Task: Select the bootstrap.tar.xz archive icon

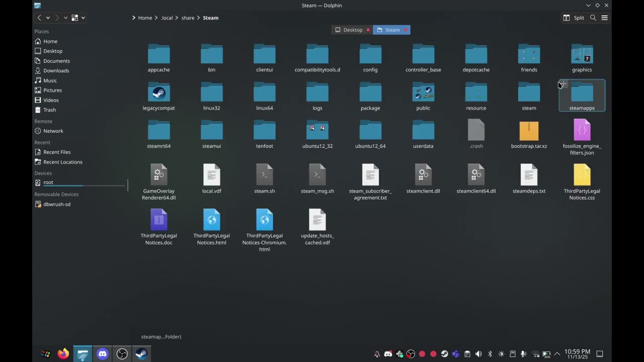Action: 529,131
